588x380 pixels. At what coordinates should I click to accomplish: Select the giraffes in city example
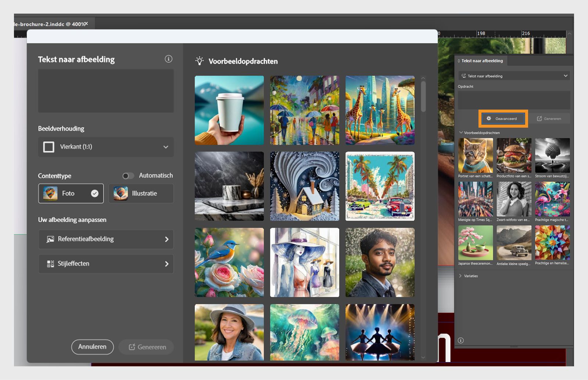(x=380, y=110)
